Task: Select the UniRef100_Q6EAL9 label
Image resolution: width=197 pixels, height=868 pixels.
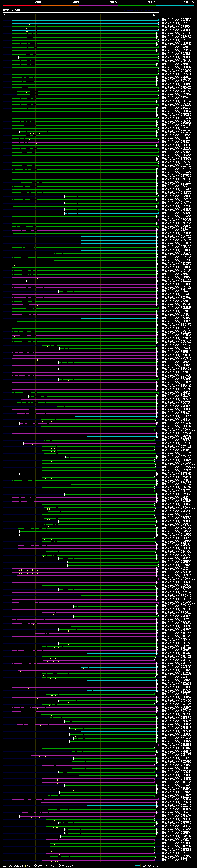Action: coord(177,64)
